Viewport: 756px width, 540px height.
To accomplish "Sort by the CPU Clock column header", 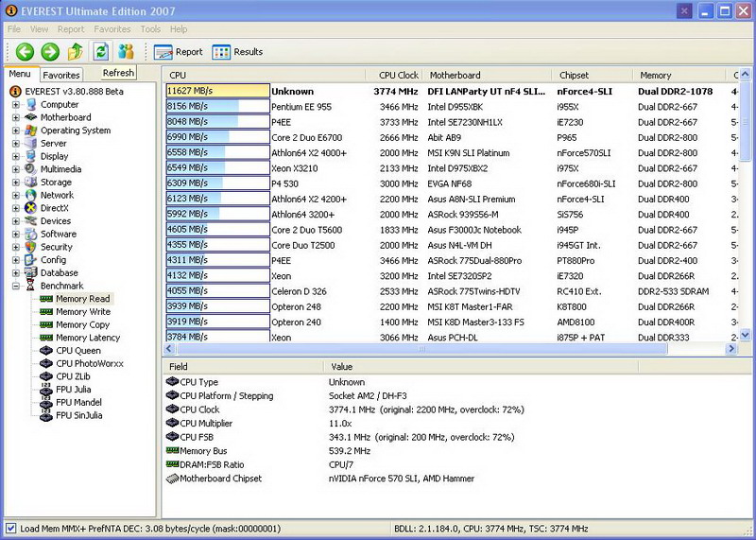I will click(393, 75).
